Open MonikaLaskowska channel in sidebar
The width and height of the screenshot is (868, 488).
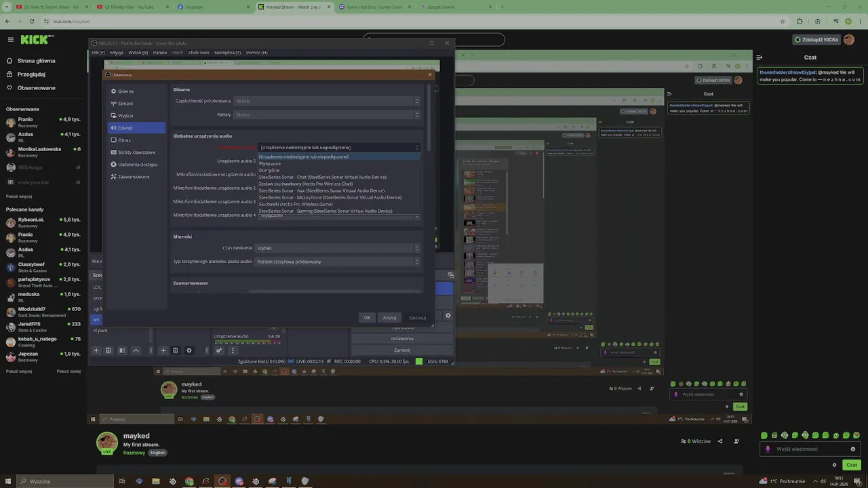coord(43,152)
